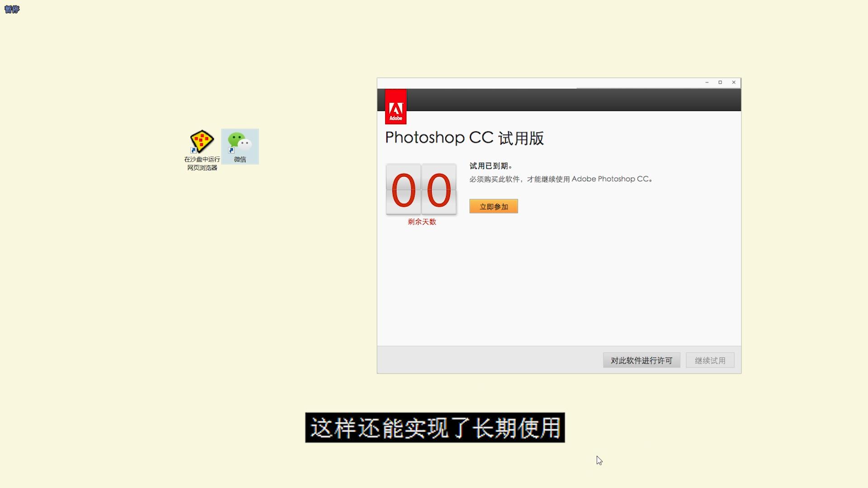The height and width of the screenshot is (488, 868).
Task: Click the disabled 继续试用 button
Action: click(710, 360)
